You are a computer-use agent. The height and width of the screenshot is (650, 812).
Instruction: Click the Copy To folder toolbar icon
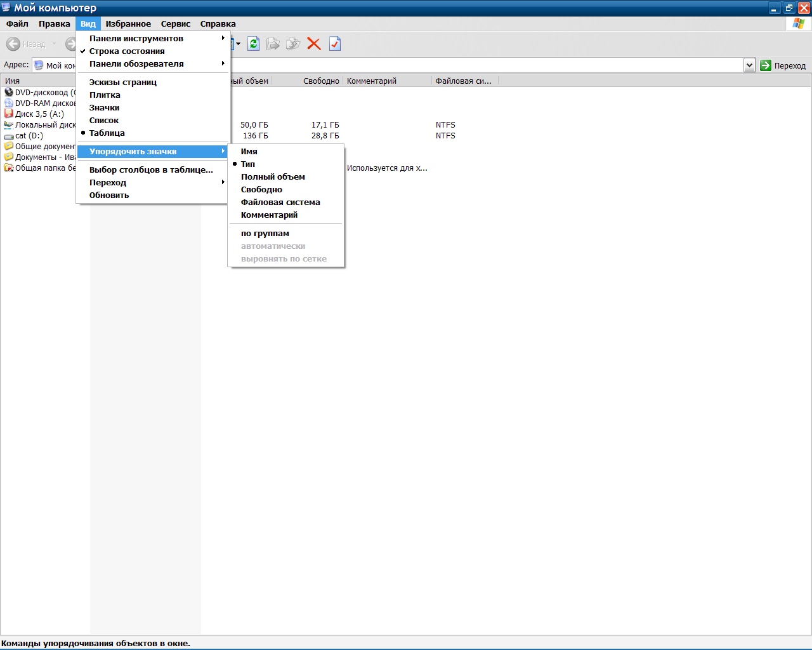point(293,44)
